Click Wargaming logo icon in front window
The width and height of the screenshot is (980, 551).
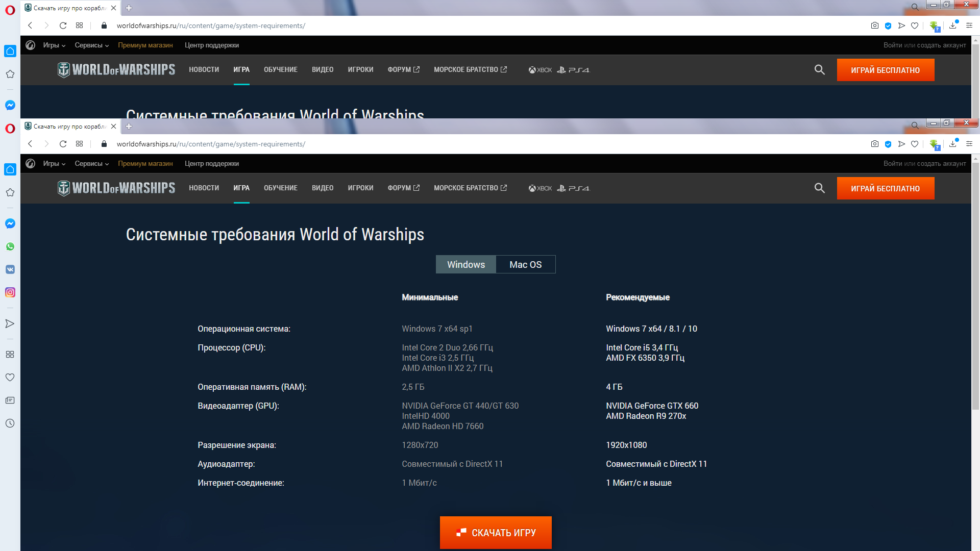click(31, 164)
